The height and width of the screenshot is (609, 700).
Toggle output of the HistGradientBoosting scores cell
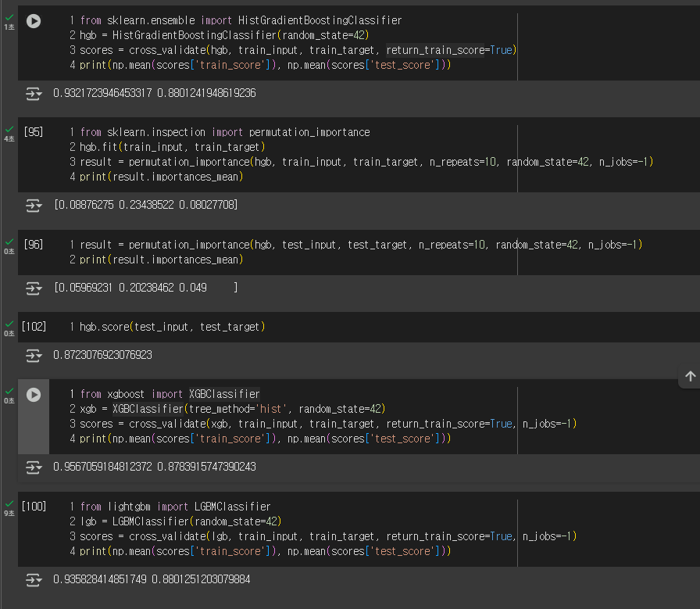pos(34,93)
